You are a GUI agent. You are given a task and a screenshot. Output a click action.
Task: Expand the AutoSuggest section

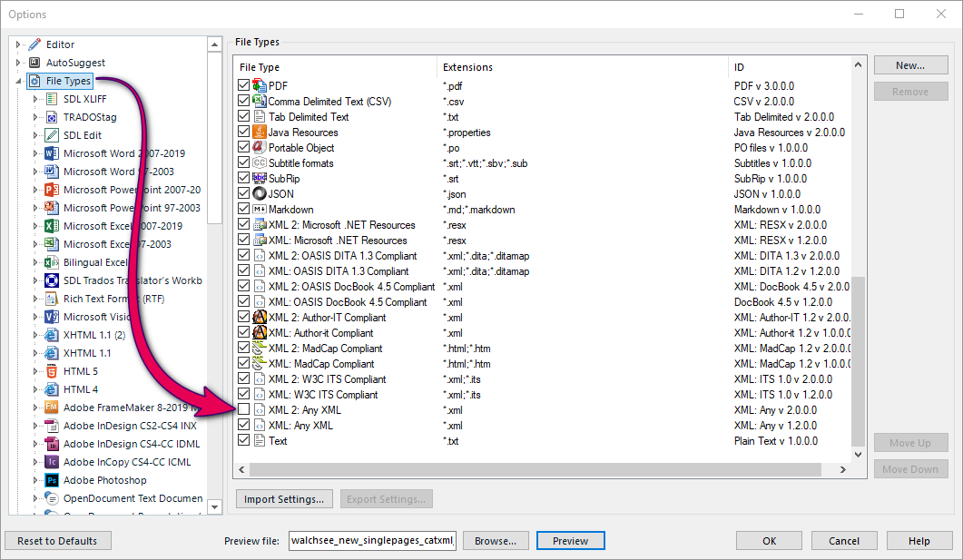point(19,62)
